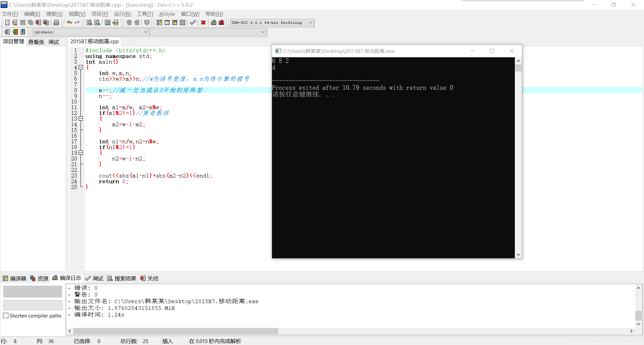The image size is (644, 345).
Task: Open the 帮助[H] menu
Action: coord(214,14)
